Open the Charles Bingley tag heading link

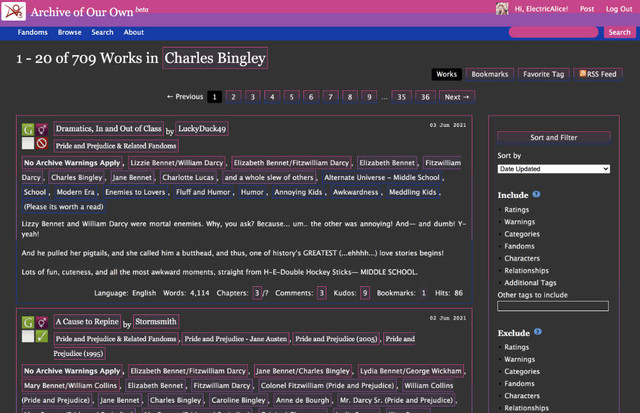[x=215, y=58]
